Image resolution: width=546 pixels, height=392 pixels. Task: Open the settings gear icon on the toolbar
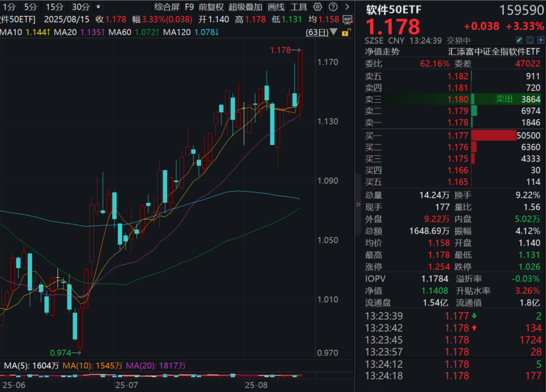point(318,7)
